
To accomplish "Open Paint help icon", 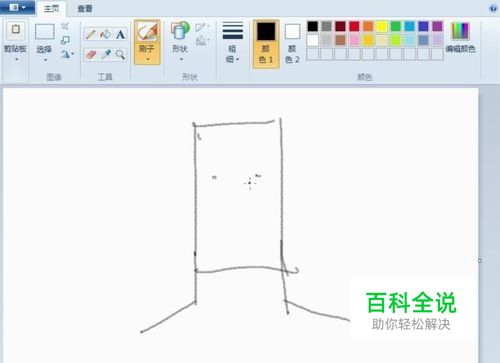I will [x=493, y=8].
